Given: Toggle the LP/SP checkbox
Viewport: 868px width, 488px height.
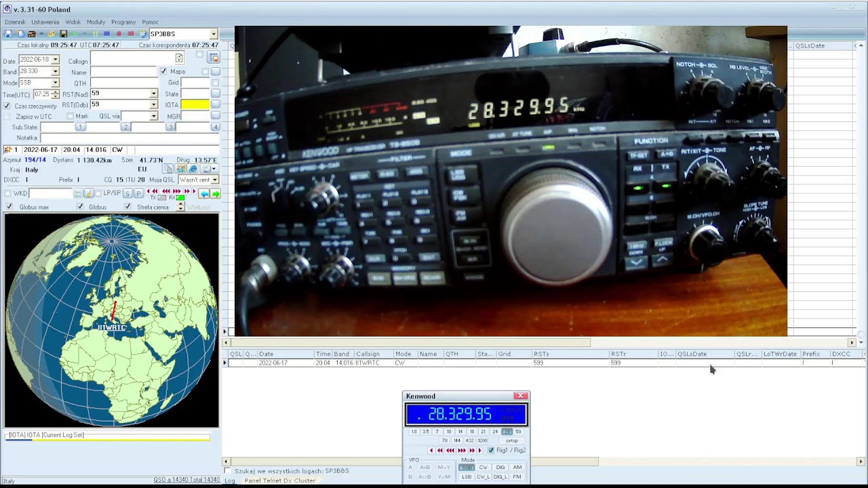Looking at the screenshot, I should tap(98, 193).
